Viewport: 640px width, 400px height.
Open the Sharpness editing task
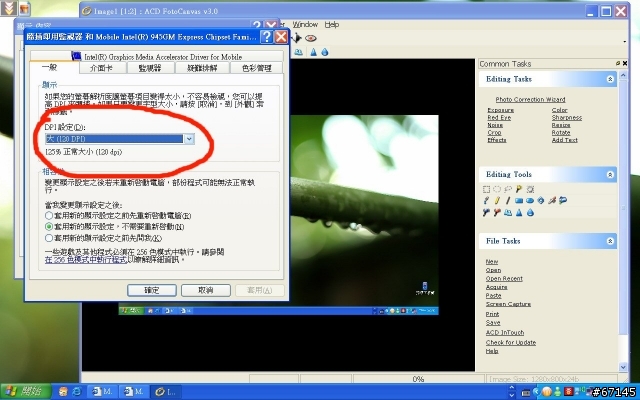coord(567,118)
